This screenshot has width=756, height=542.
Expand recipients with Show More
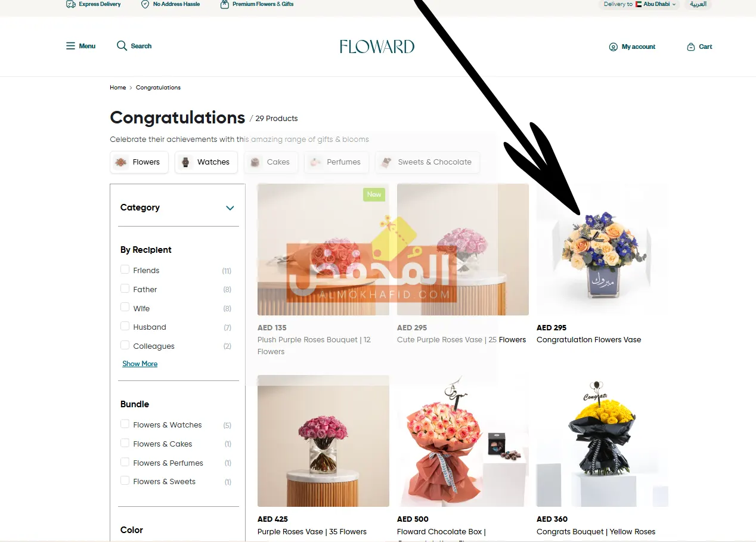click(140, 364)
